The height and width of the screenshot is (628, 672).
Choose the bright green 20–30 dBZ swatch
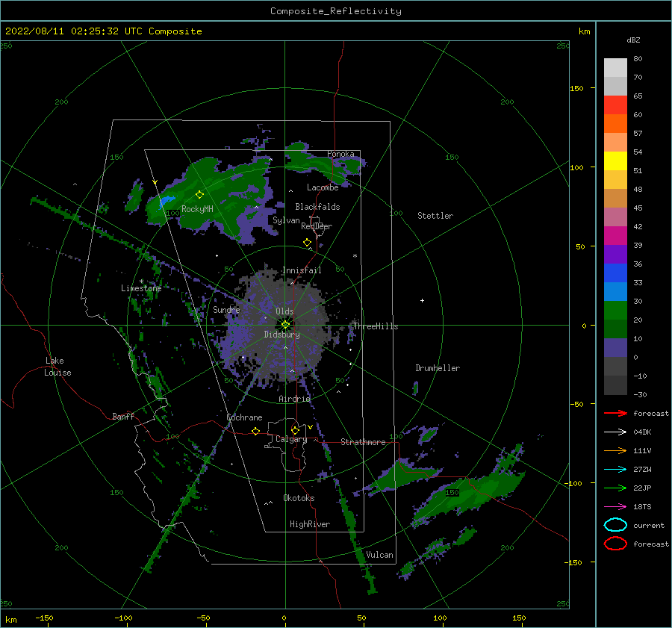point(615,310)
